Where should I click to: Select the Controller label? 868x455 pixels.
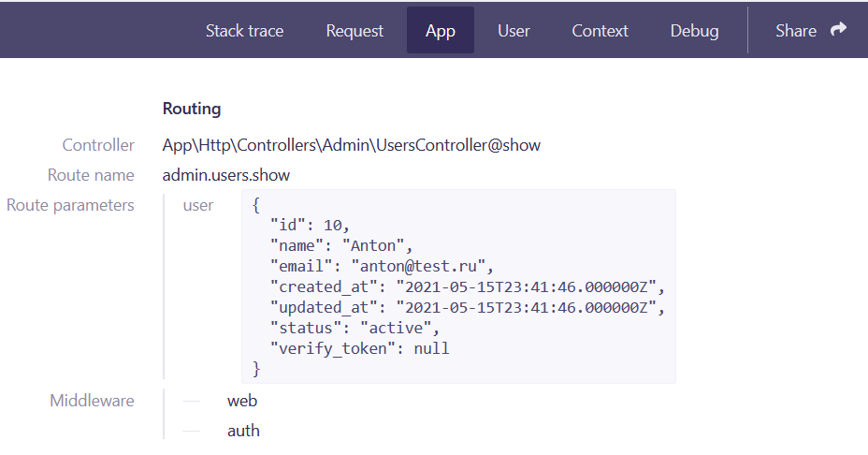point(98,145)
